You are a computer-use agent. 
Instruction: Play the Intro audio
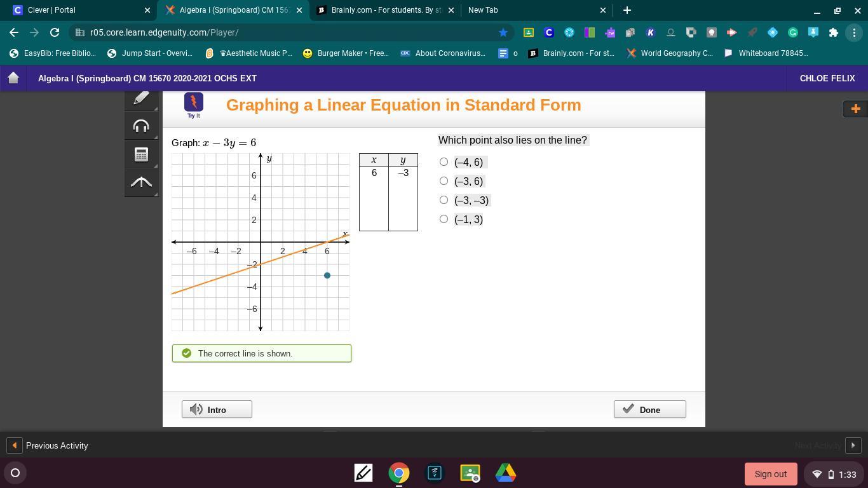pyautogui.click(x=217, y=410)
